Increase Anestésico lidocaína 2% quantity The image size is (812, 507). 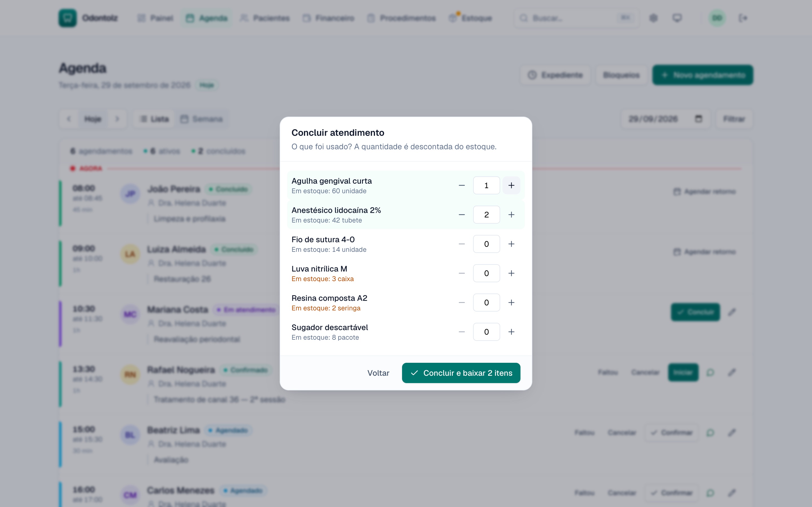511,215
